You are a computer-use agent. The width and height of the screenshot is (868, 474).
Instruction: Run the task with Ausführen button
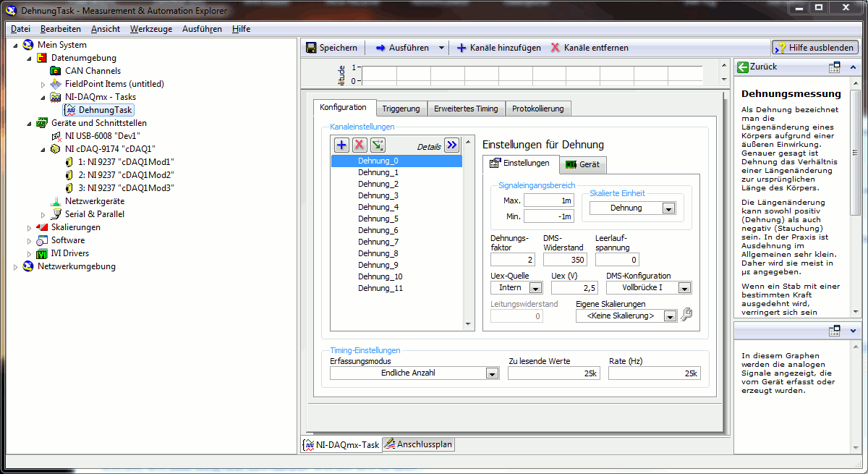401,48
